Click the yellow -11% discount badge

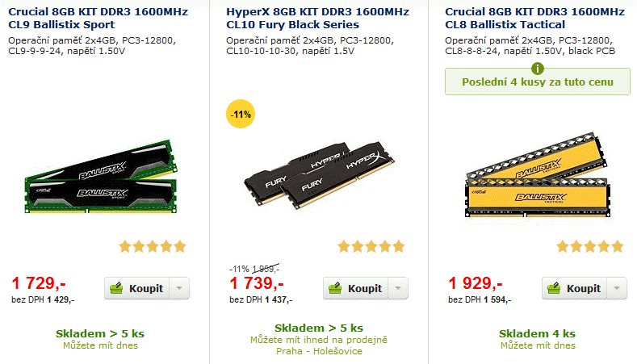[241, 115]
